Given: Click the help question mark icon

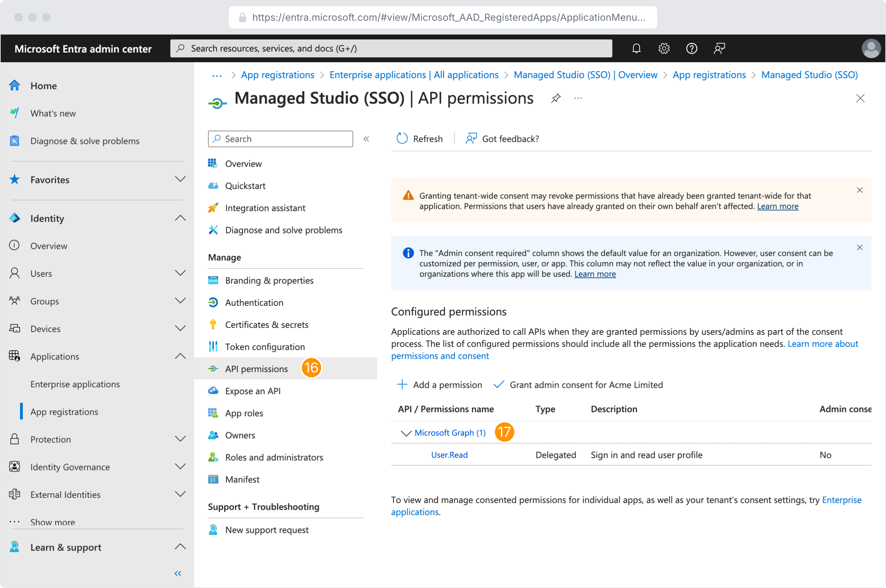Looking at the screenshot, I should [691, 48].
